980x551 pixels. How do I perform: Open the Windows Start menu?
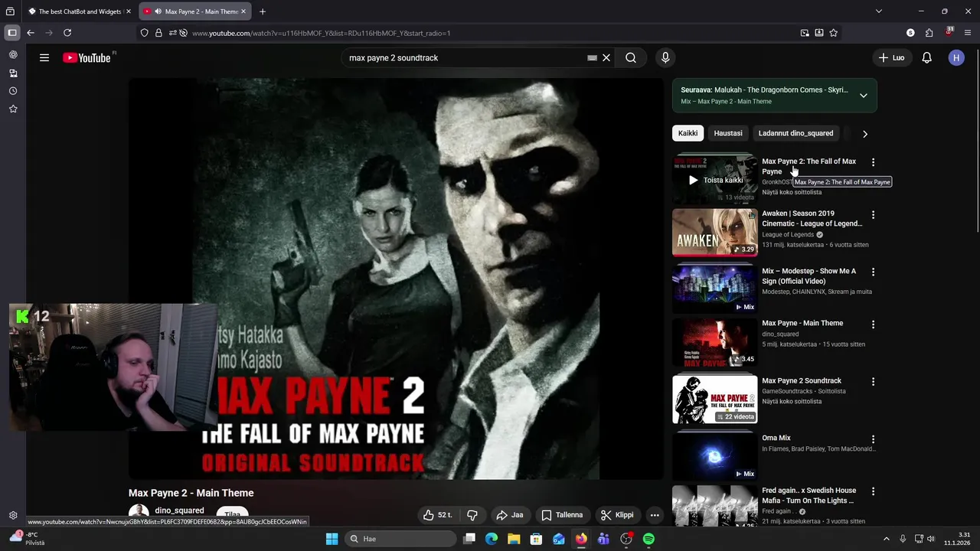(x=332, y=539)
